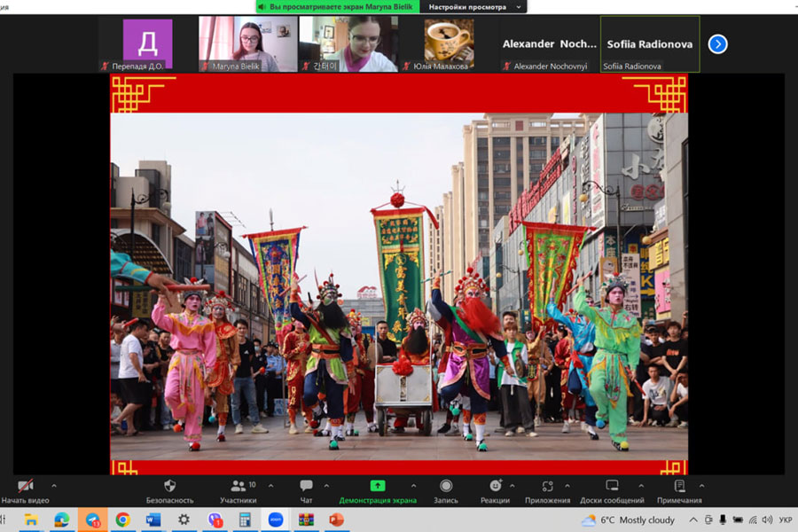
Task: Expand the arrow next to Participants
Action: 270,486
